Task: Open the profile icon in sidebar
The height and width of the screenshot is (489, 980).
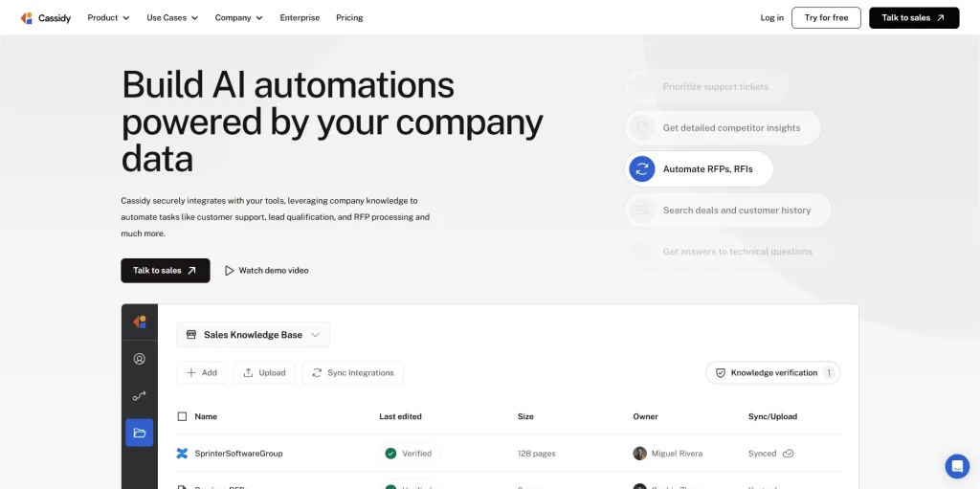Action: 140,359
